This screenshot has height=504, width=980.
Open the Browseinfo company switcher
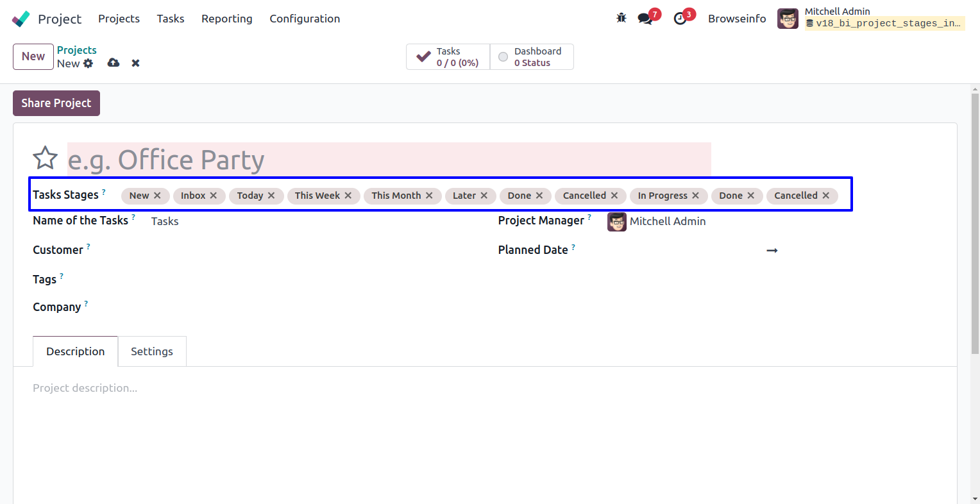pos(737,19)
